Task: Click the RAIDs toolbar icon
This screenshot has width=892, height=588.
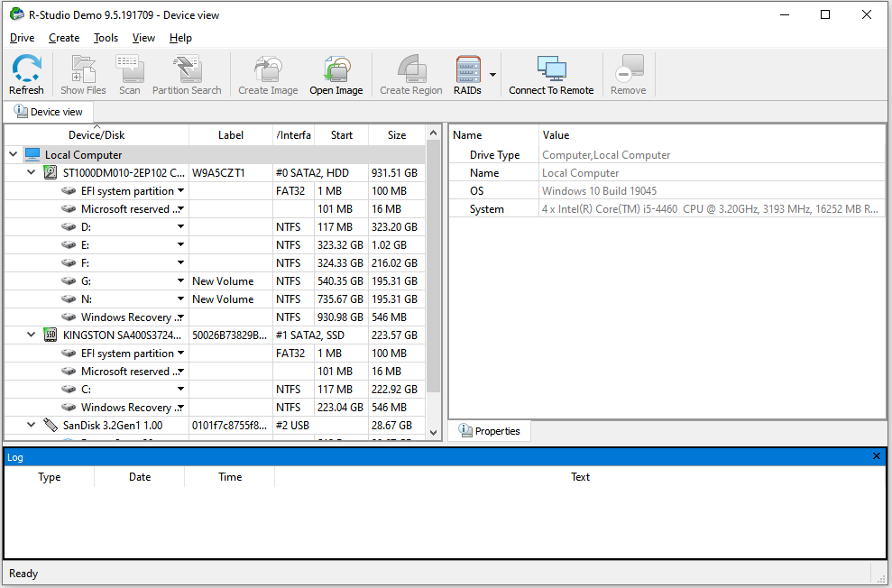Action: [x=468, y=74]
